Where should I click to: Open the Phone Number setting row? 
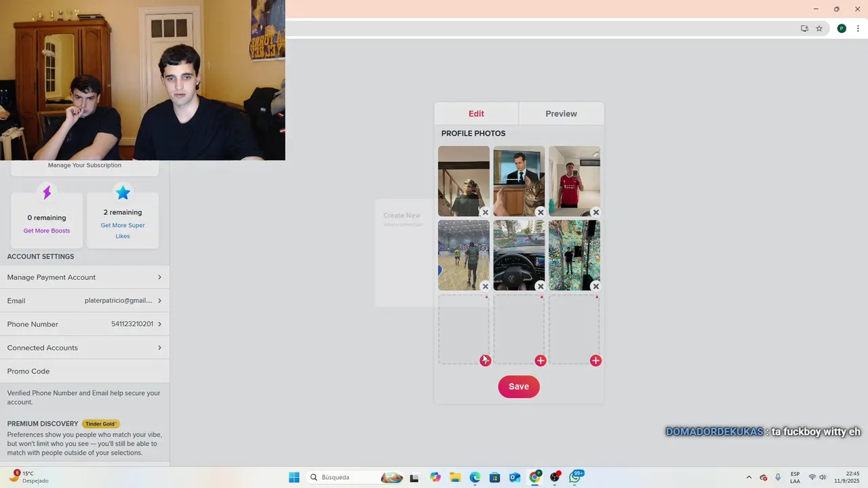[85, 324]
